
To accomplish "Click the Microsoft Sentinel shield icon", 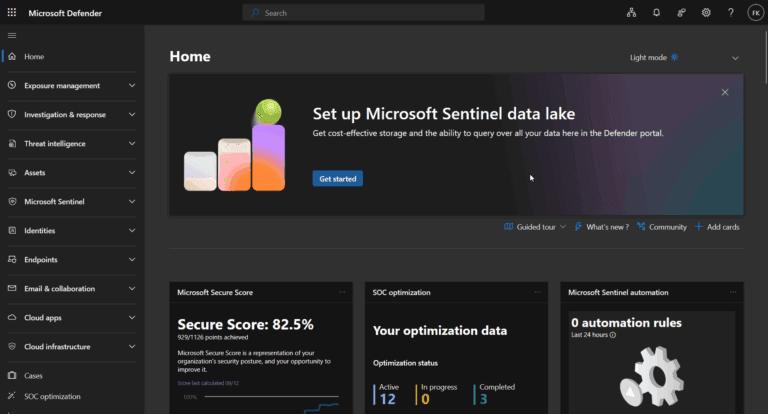I will click(x=12, y=201).
